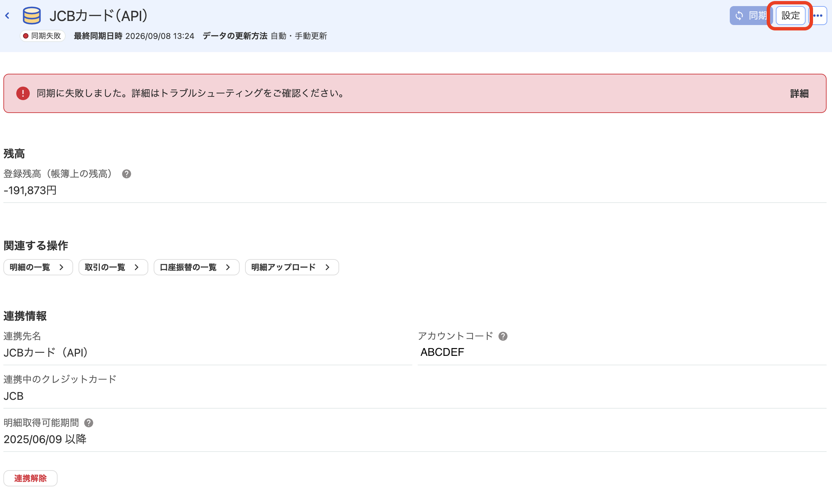Image resolution: width=832 pixels, height=504 pixels.
Task: Click the 最終同期日時 2026/09/08 13:24 text
Action: 134,36
